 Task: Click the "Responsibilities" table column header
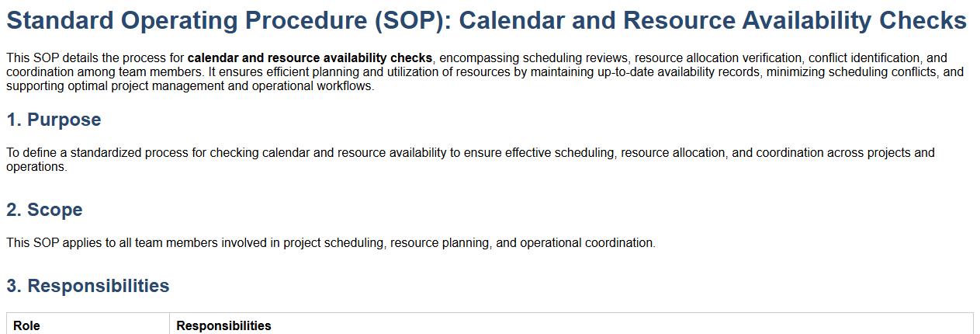click(223, 326)
